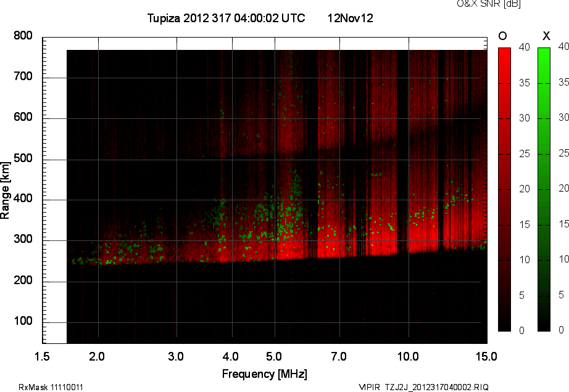Click the 'X' label above the green colorbar
The height and width of the screenshot is (392, 569).
[x=546, y=36]
